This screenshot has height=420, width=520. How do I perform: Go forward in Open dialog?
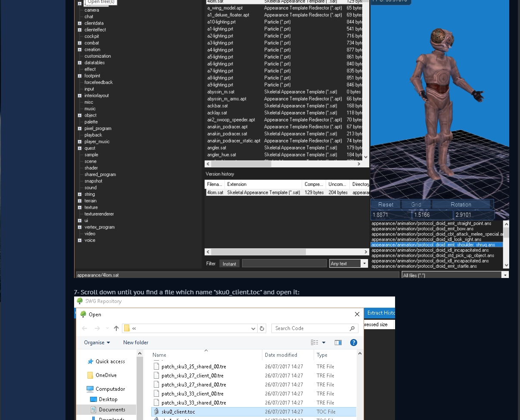point(97,328)
